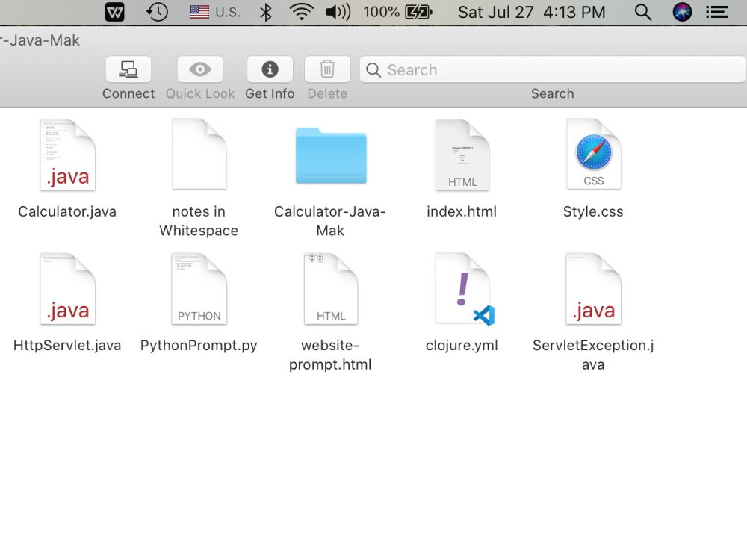Click the Calculator.java file name label
The image size is (747, 560).
pyautogui.click(x=67, y=211)
